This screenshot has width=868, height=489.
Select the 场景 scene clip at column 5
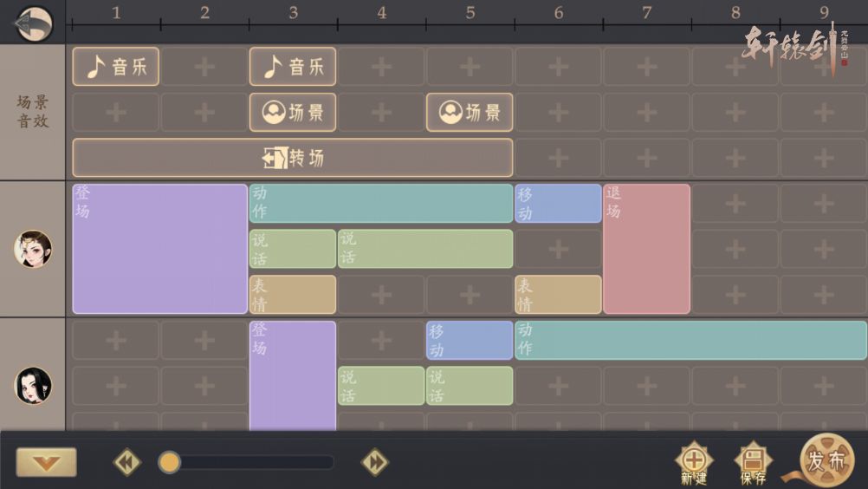coord(470,113)
